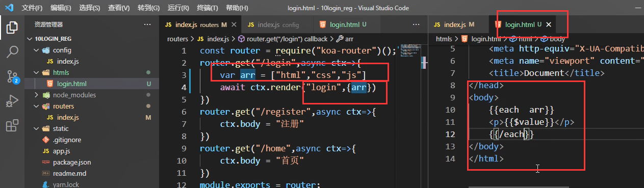Screen dimensions: 644x188
Task: Open explorer more actions ellipsis
Action: [x=147, y=24]
